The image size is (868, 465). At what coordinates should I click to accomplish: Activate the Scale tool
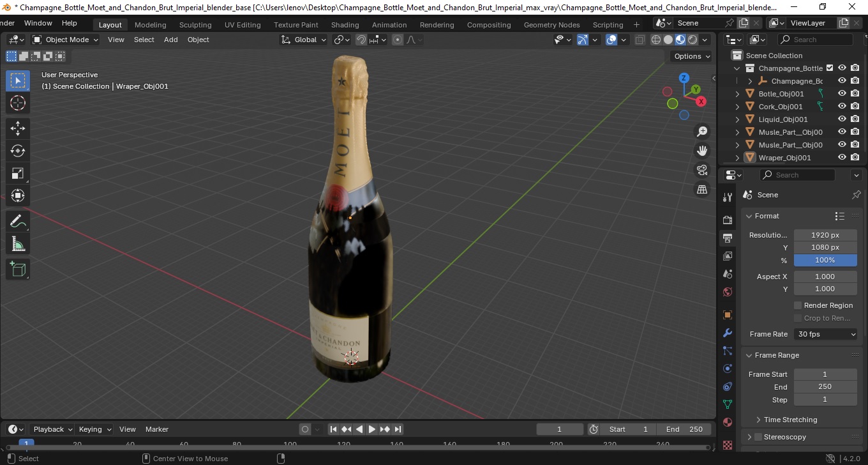coord(18,173)
